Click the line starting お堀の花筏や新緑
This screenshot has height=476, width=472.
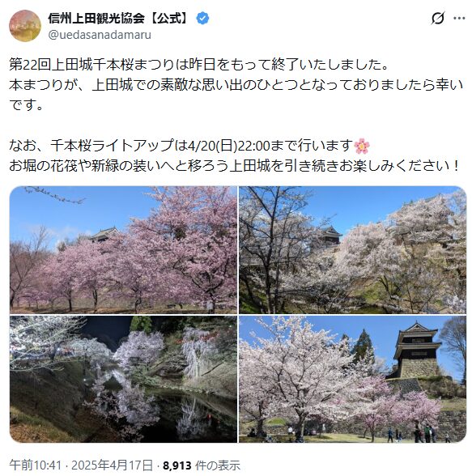pyautogui.click(x=234, y=166)
